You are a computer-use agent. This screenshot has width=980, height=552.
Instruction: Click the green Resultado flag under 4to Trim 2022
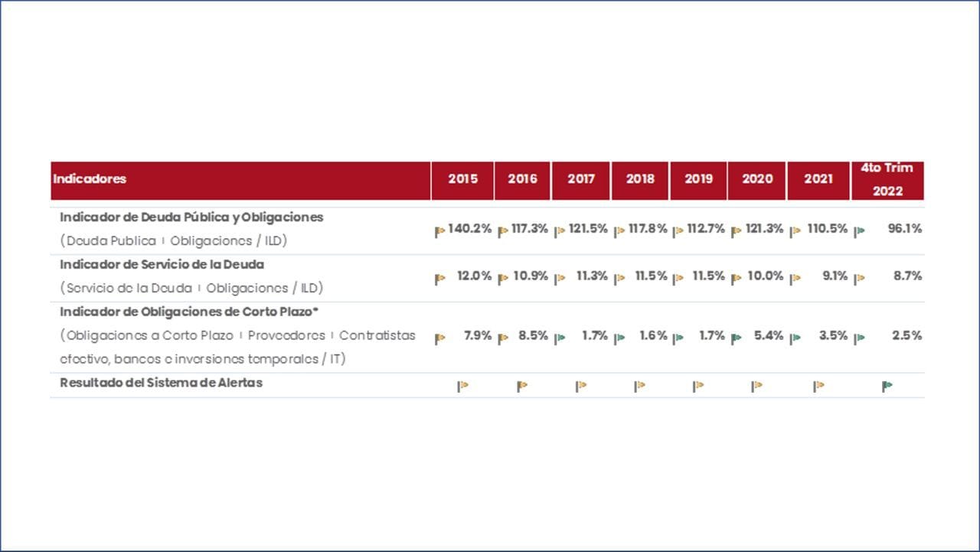pyautogui.click(x=887, y=387)
